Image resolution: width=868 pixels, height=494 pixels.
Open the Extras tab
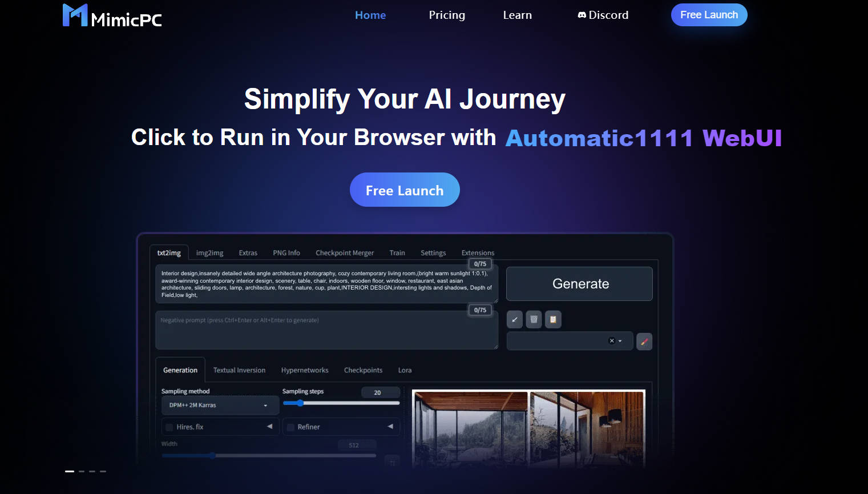(x=248, y=252)
